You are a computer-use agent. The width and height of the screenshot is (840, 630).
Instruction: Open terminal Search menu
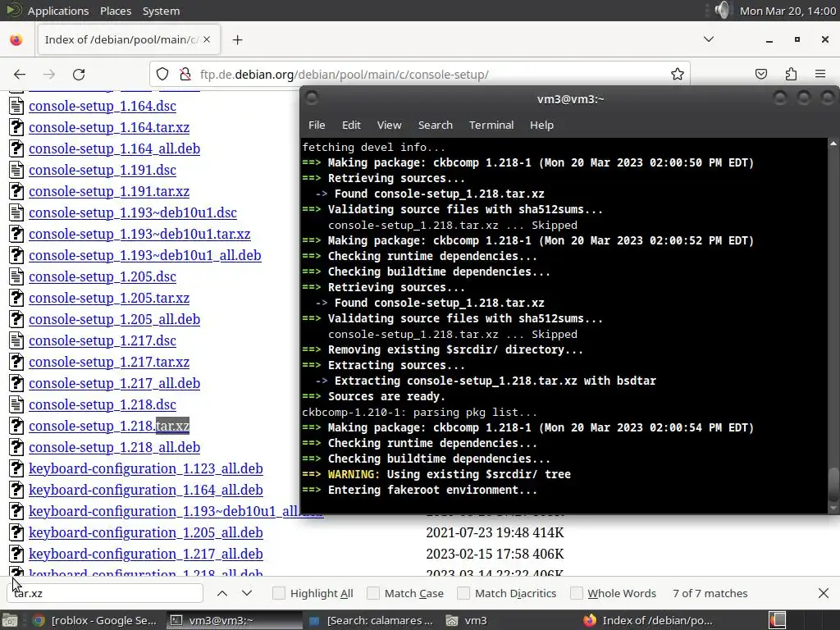click(435, 125)
